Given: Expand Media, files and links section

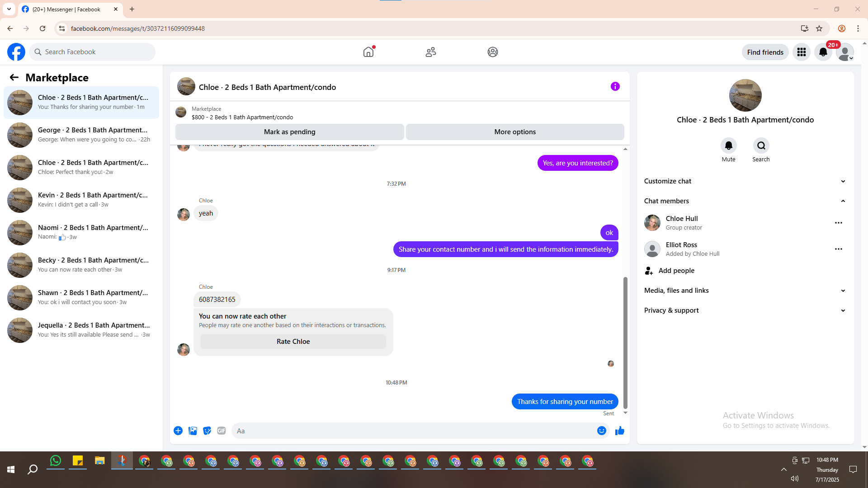Looking at the screenshot, I should pos(745,291).
